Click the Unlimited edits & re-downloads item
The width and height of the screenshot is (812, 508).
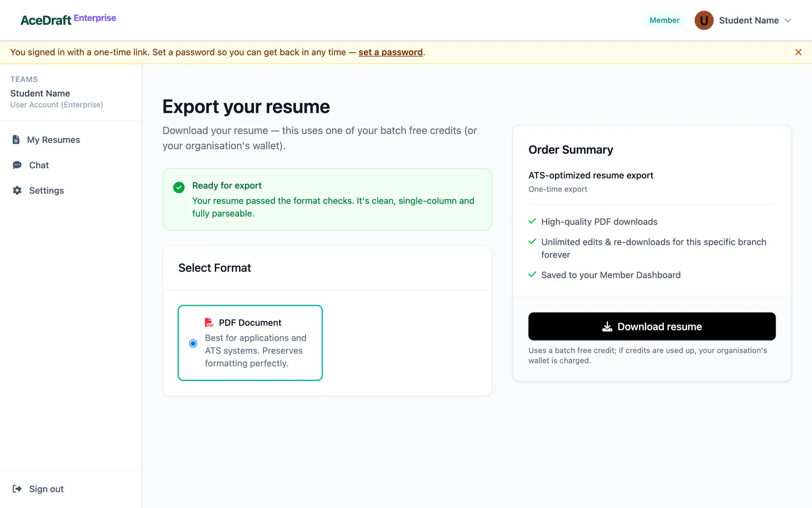653,248
